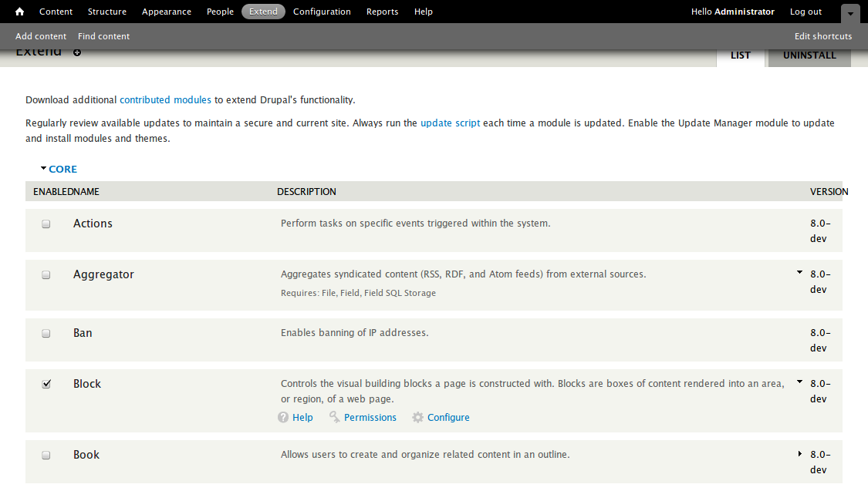
Task: Follow the contributed modules link
Action: pyautogui.click(x=166, y=100)
